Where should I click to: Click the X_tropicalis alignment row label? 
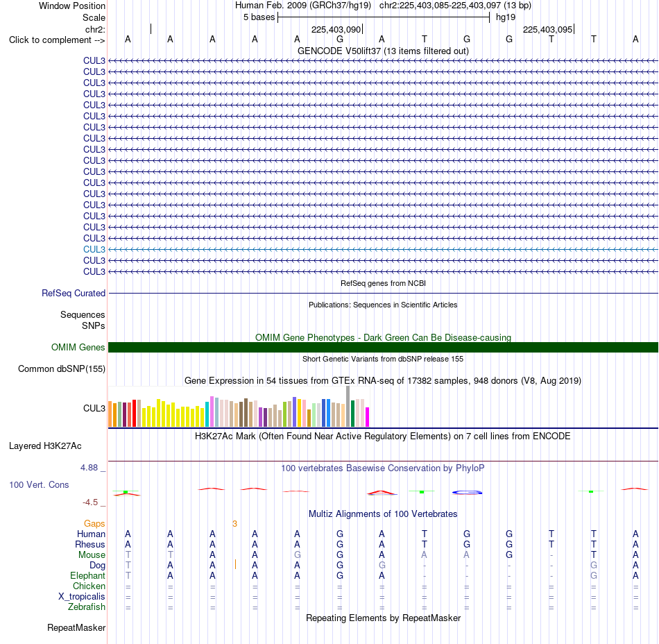(82, 597)
